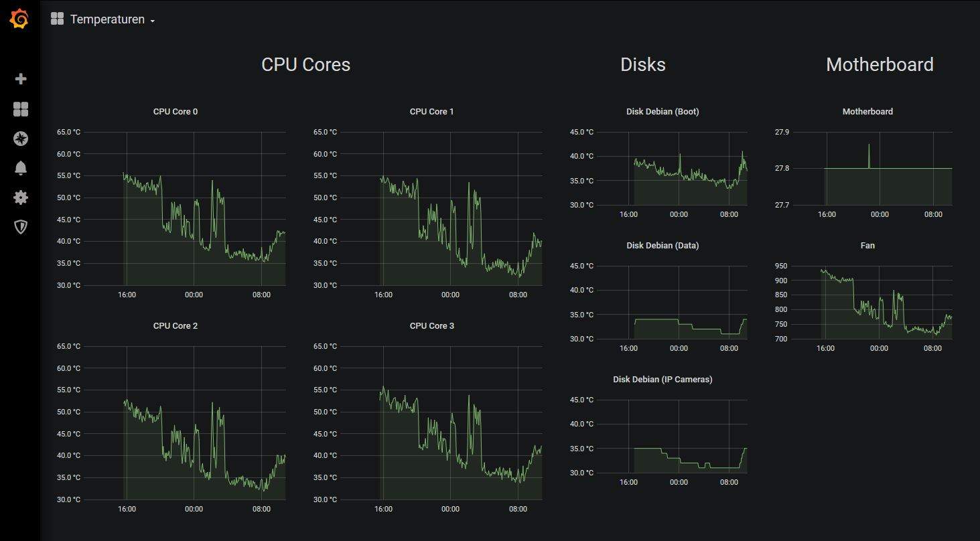Click the Grafana logo home icon
The image size is (980, 541).
[19, 19]
